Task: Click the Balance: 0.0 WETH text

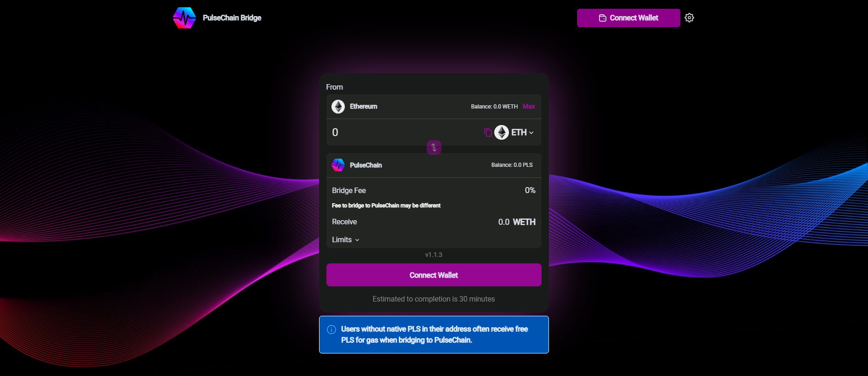Action: [x=494, y=107]
